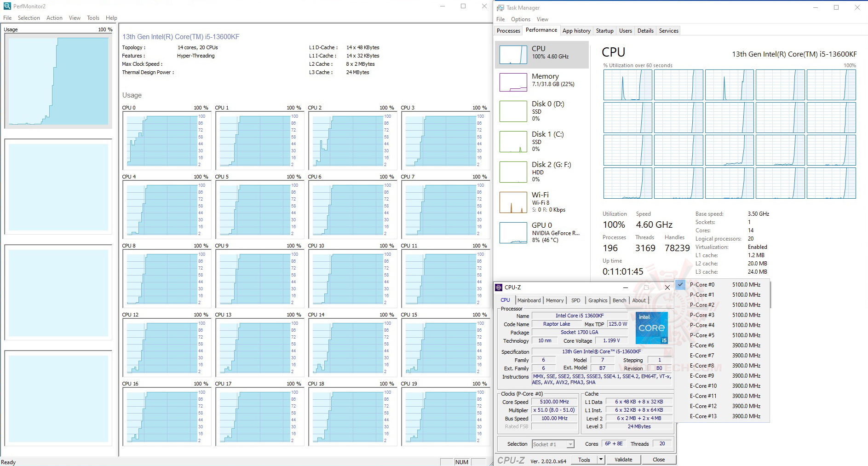Open the PerfMonitor2 View menu
The width and height of the screenshot is (868, 466).
pos(75,18)
